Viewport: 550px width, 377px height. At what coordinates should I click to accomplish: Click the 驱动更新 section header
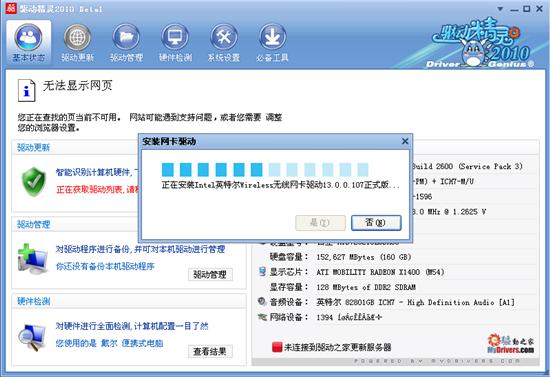[33, 147]
